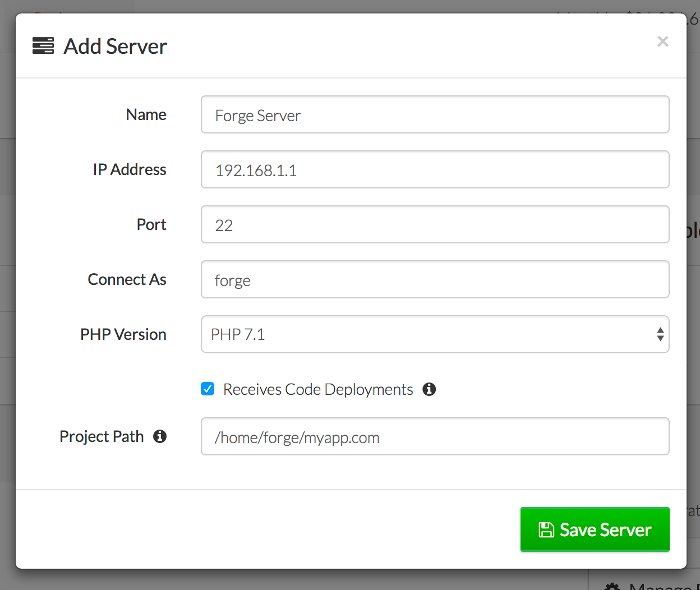Uncheck the Receives Code Deployments checkbox

[x=208, y=389]
